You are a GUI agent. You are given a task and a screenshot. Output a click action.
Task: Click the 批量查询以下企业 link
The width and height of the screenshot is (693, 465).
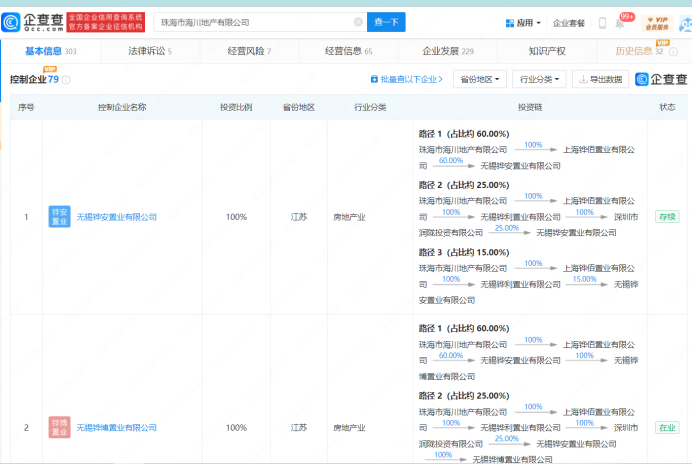407,79
